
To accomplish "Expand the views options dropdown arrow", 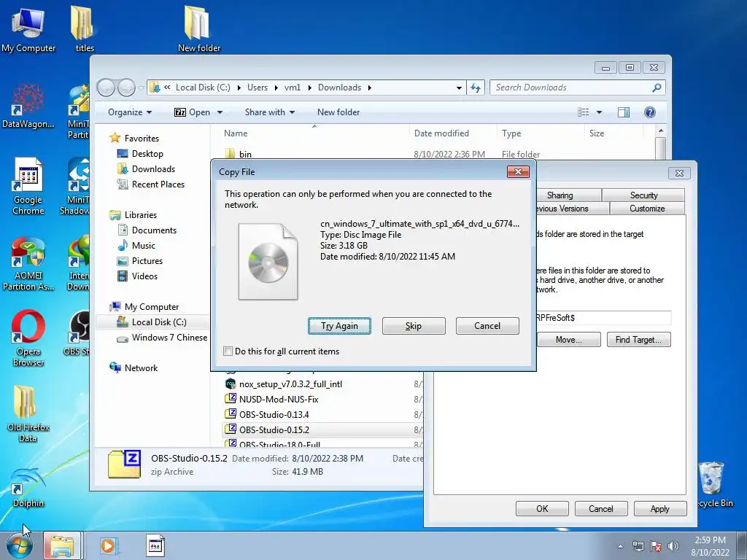I will (x=600, y=112).
